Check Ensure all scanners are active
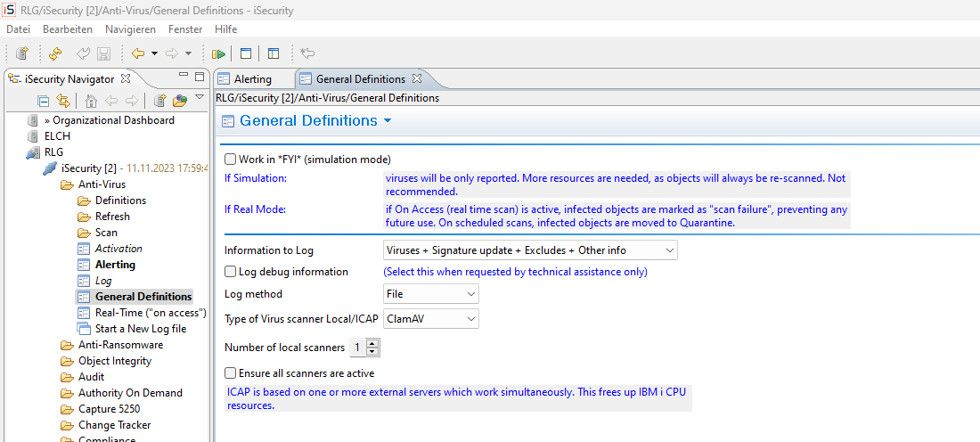Screen dimensions: 980x442 point(230,374)
